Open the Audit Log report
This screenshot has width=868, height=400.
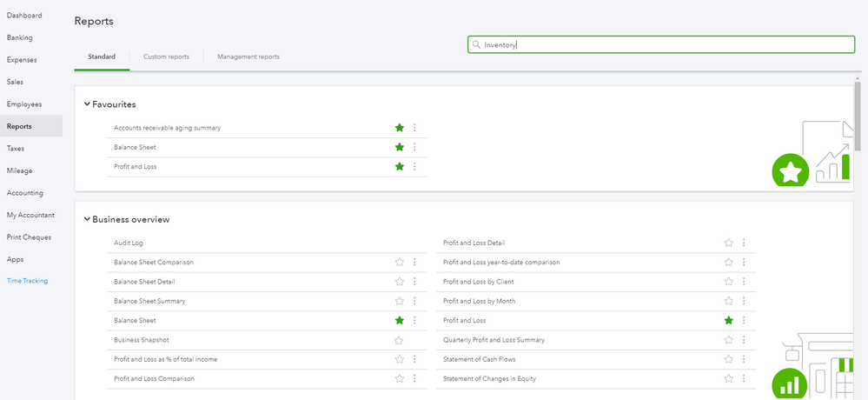pyautogui.click(x=129, y=243)
